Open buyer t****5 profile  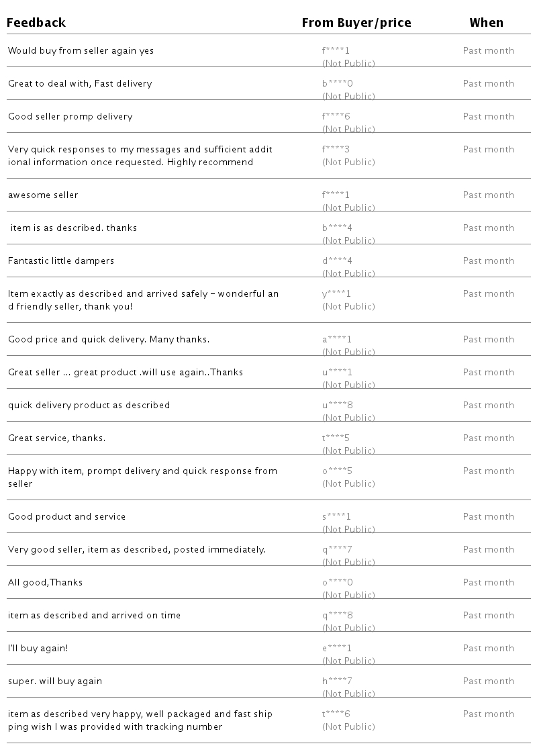tap(336, 438)
